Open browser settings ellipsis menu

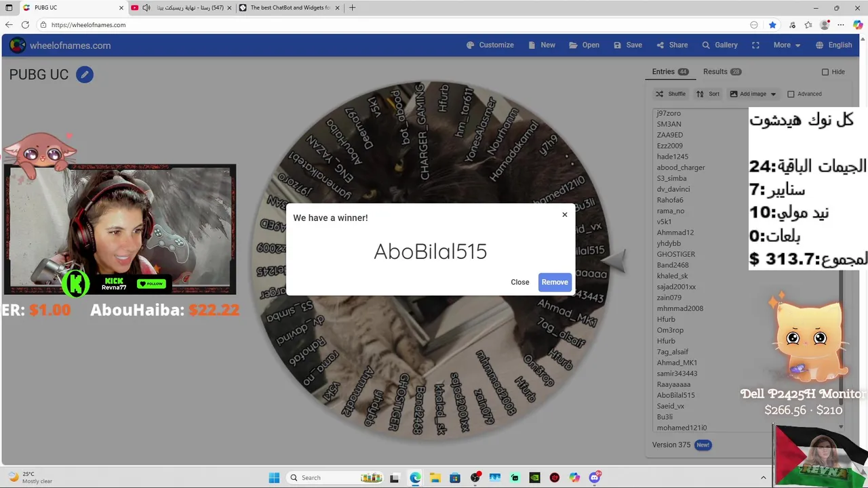841,25
